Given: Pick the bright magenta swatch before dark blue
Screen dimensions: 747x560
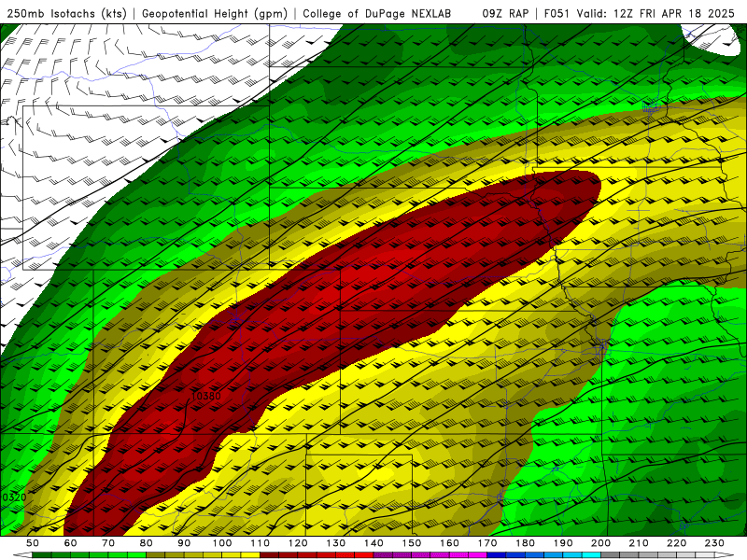Looking at the screenshot, I should 478,554.
